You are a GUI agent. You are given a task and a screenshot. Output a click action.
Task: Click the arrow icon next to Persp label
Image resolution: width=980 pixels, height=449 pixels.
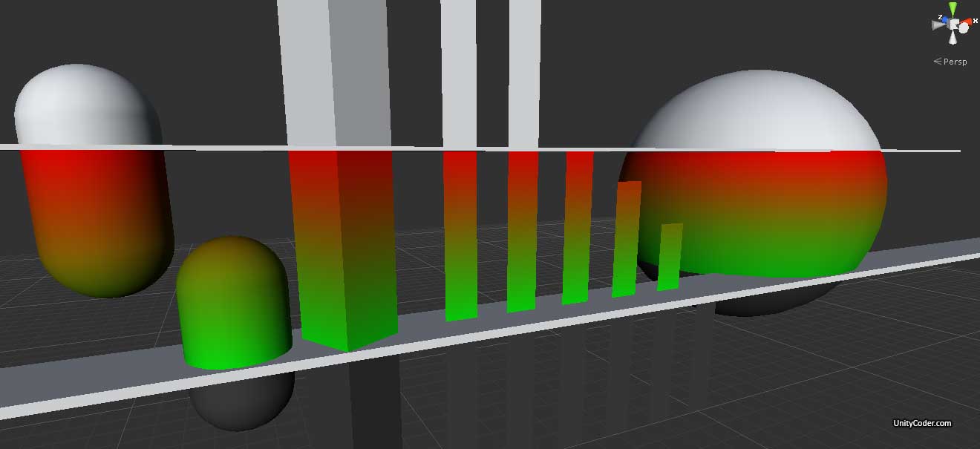pos(937,61)
